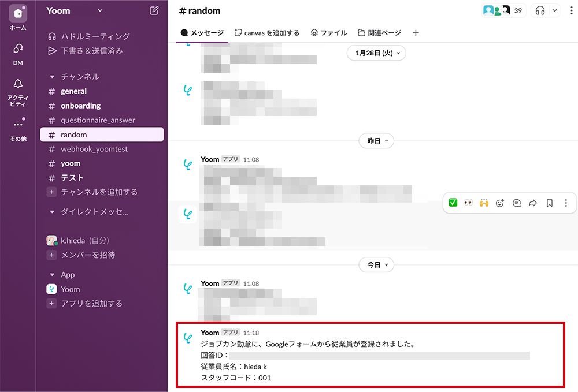The image size is (578, 392).
Task: Collapse the App section
Action: 52,275
